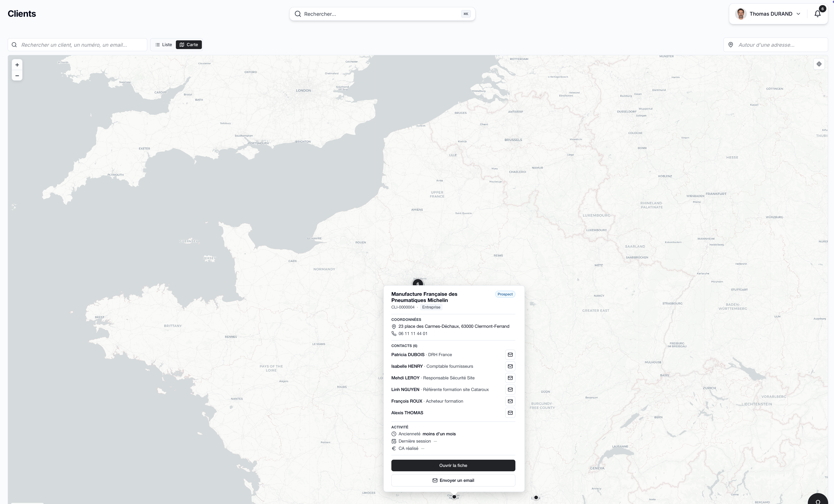Click the Clermont-Ferrand map marker
The height and width of the screenshot is (504, 834).
tap(454, 497)
